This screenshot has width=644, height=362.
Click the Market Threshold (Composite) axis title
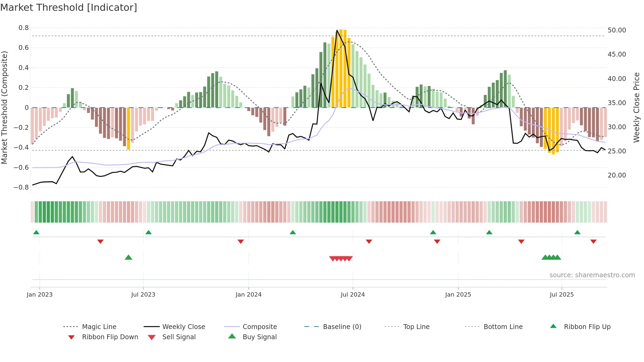(x=4, y=107)
